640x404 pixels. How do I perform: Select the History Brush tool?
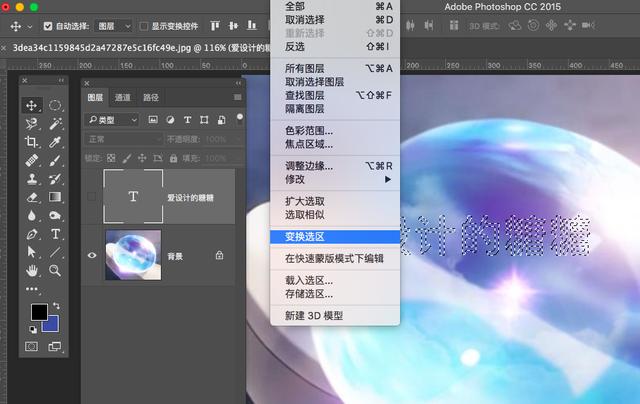pyautogui.click(x=55, y=179)
